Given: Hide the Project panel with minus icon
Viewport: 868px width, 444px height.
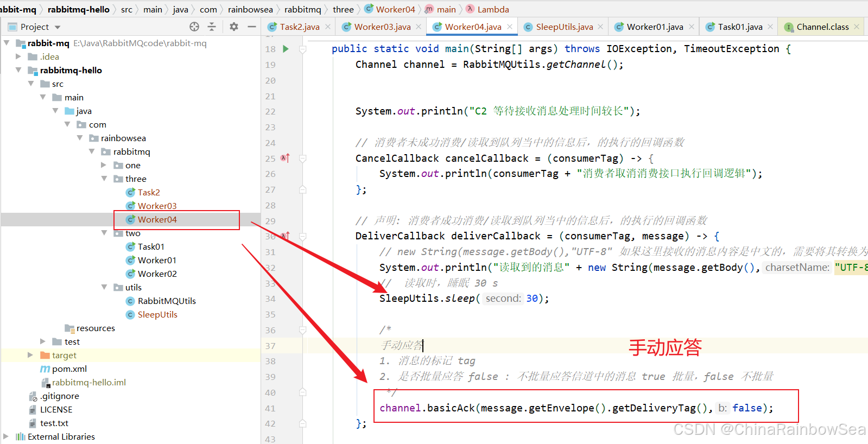Looking at the screenshot, I should [252, 27].
